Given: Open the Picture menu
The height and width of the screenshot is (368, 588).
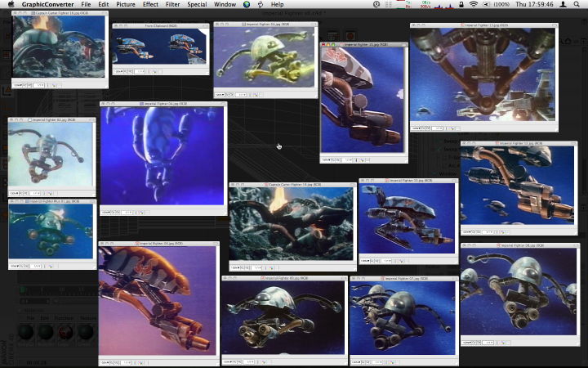Looking at the screenshot, I should pos(126,5).
